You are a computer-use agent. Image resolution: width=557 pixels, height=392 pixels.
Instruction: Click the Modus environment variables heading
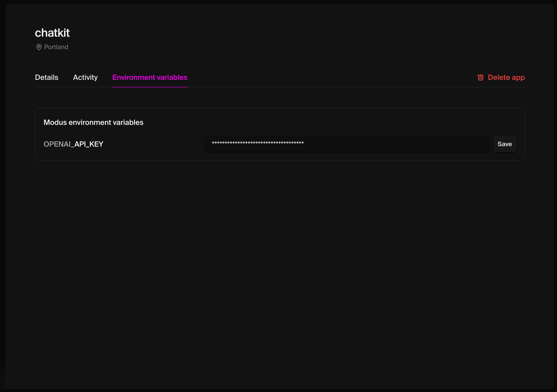click(93, 122)
